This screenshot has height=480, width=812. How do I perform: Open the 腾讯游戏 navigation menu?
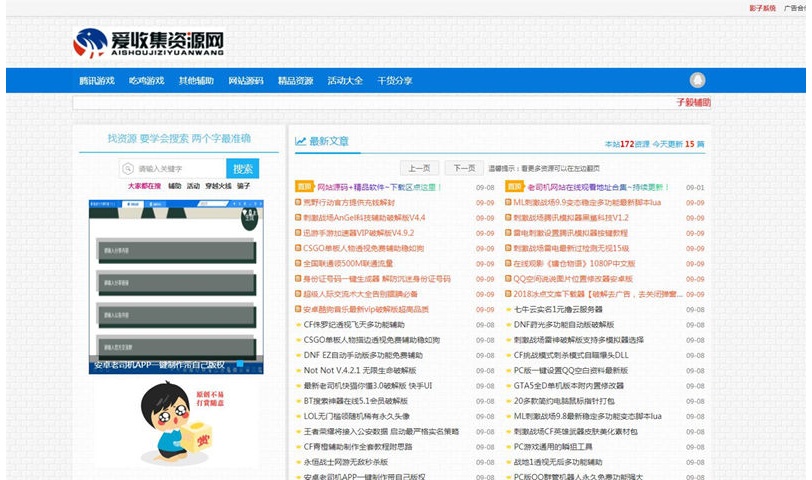point(97,81)
